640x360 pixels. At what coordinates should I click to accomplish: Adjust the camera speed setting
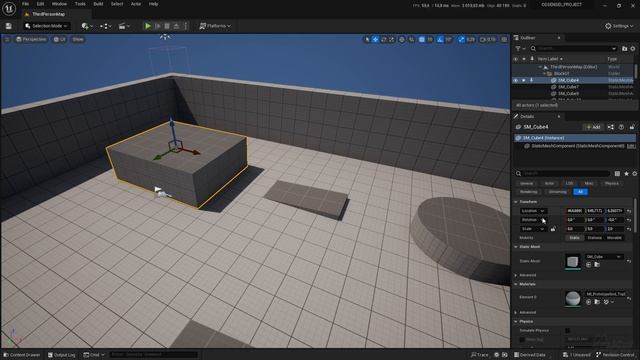click(x=488, y=39)
